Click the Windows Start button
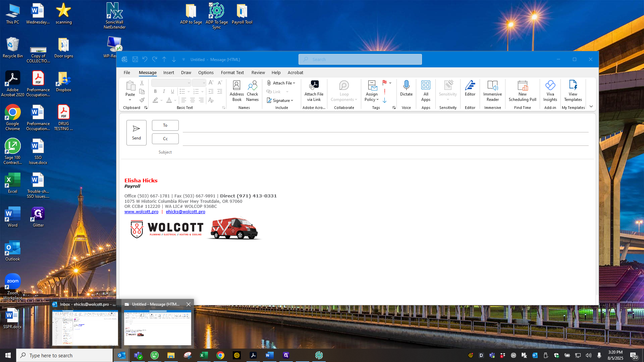This screenshot has width=644, height=362. click(8, 355)
